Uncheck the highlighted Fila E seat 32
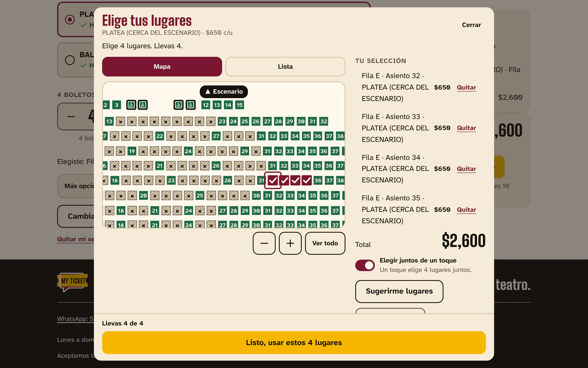The width and height of the screenshot is (588, 368). [273, 180]
